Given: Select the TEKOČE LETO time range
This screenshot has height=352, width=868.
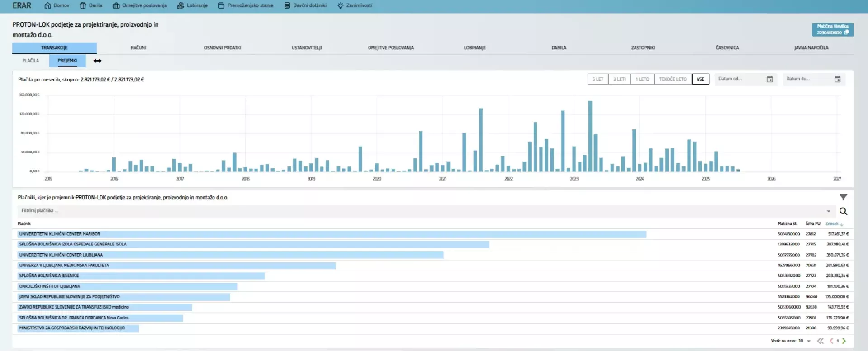Looking at the screenshot, I should [673, 79].
